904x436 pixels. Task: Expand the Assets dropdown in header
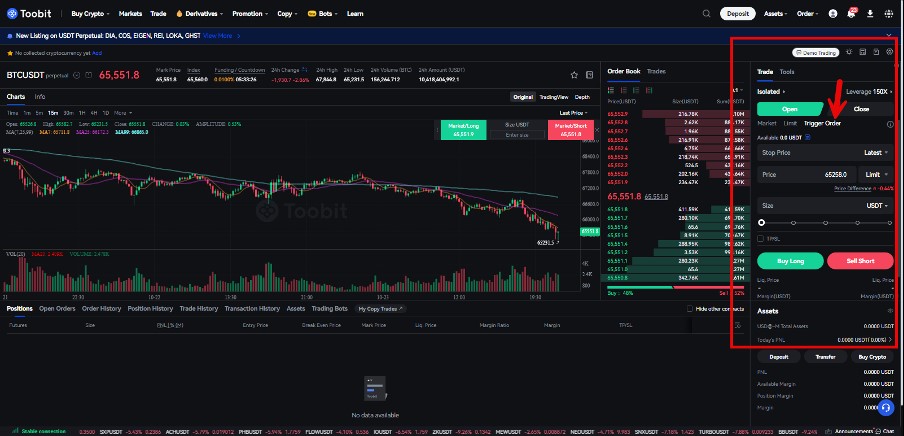[775, 13]
